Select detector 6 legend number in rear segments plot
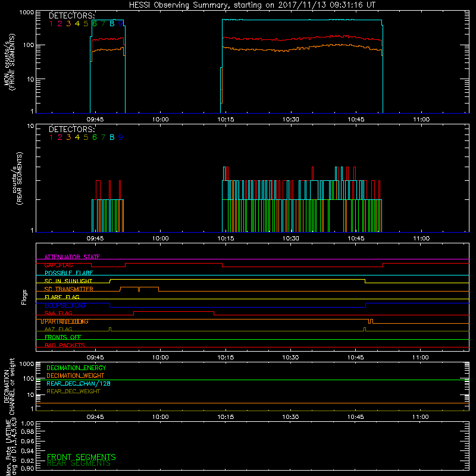 click(95, 137)
